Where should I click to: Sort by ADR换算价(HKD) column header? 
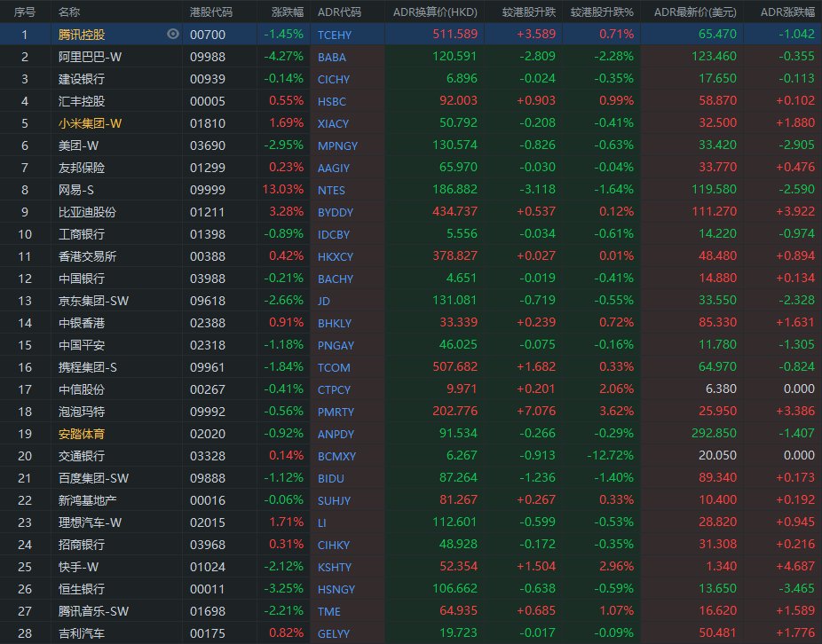tap(435, 12)
